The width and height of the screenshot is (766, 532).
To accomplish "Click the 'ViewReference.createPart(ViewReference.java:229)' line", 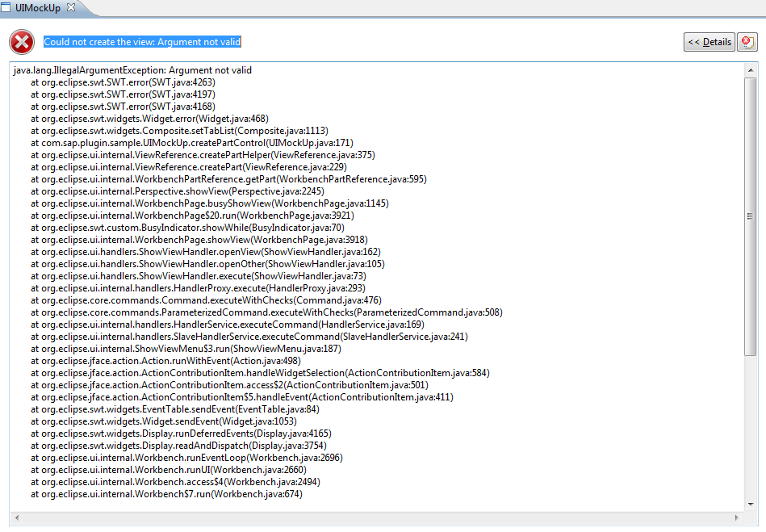I will point(189,167).
